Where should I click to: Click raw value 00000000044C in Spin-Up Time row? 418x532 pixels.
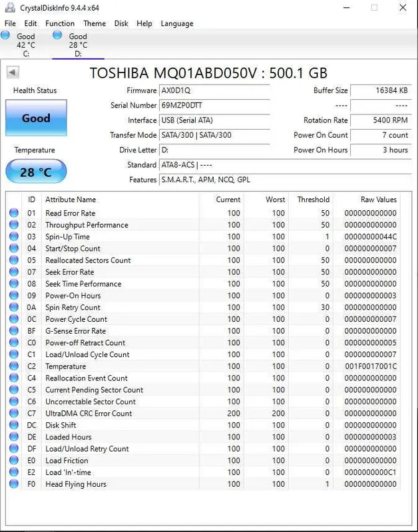pyautogui.click(x=370, y=237)
